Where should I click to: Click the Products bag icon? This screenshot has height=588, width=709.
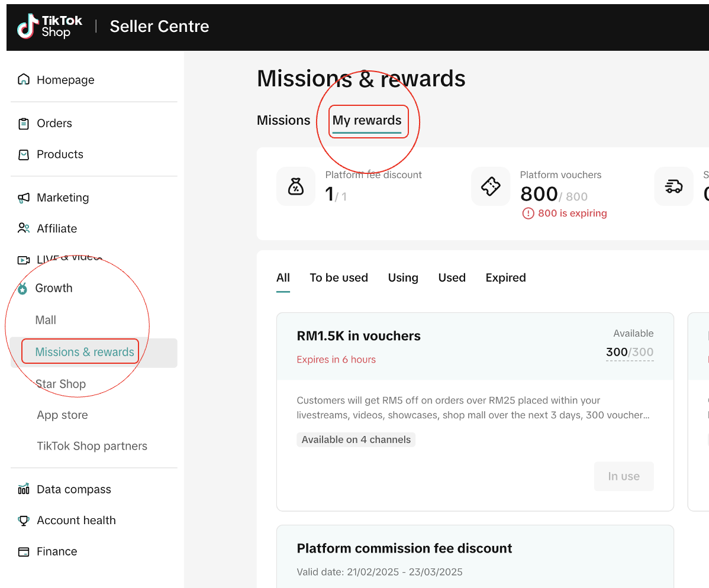point(24,154)
